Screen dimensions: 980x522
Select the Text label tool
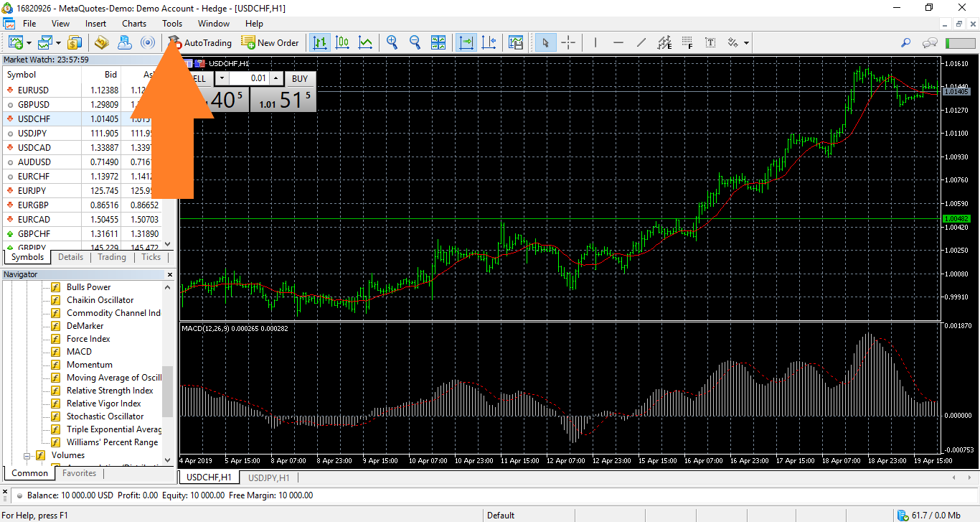tap(710, 42)
